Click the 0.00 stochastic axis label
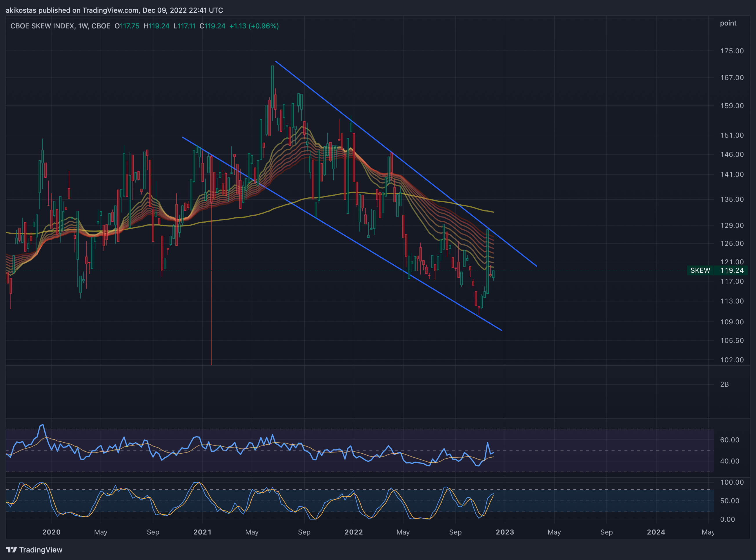Screen dimensions: 756x560 [x=728, y=519]
